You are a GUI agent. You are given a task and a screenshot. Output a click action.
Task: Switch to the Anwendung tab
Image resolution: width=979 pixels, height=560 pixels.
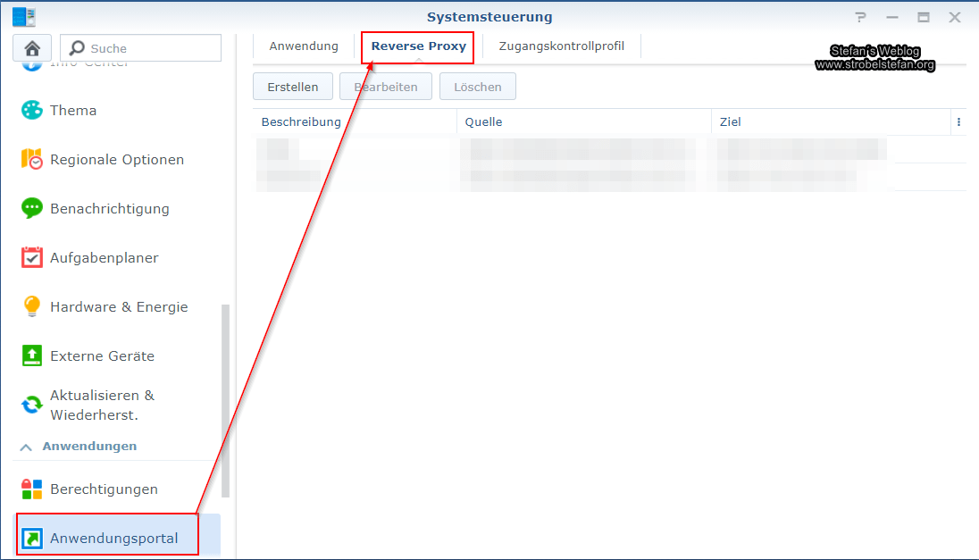point(304,46)
